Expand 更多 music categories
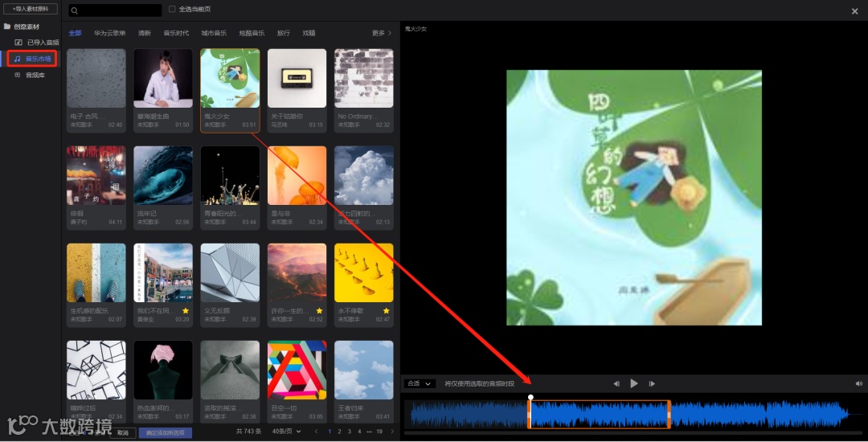This screenshot has width=868, height=442. click(x=382, y=33)
